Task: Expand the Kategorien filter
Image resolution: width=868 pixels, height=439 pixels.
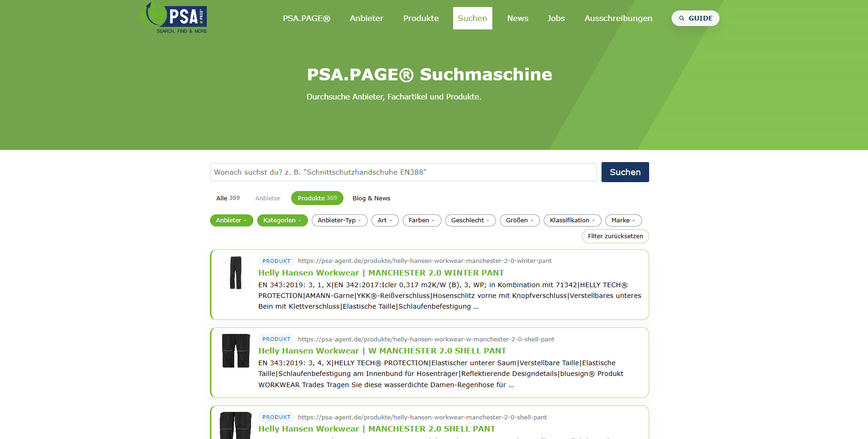Action: pos(282,220)
